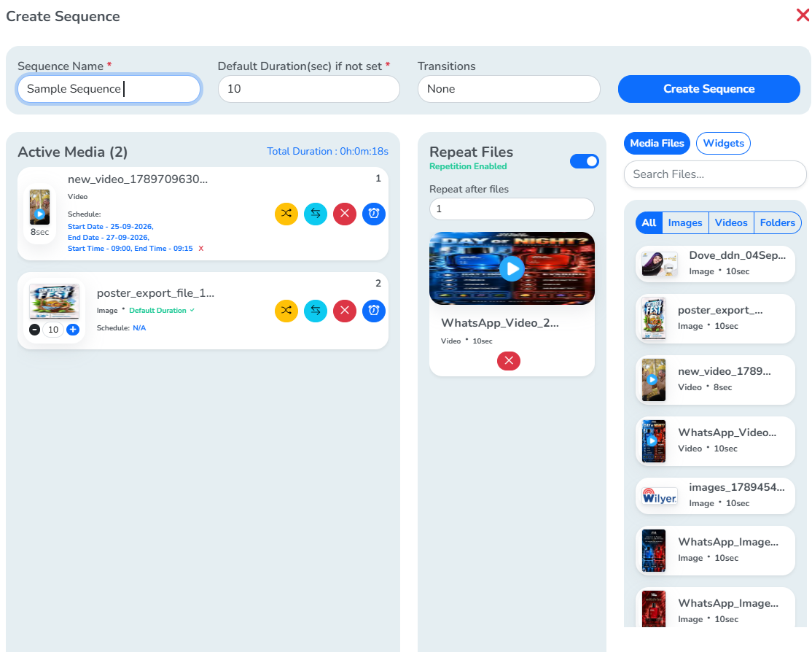Screen dimensions: 812x652
Task: Open schedule clock for poster_export_file
Action: point(374,311)
